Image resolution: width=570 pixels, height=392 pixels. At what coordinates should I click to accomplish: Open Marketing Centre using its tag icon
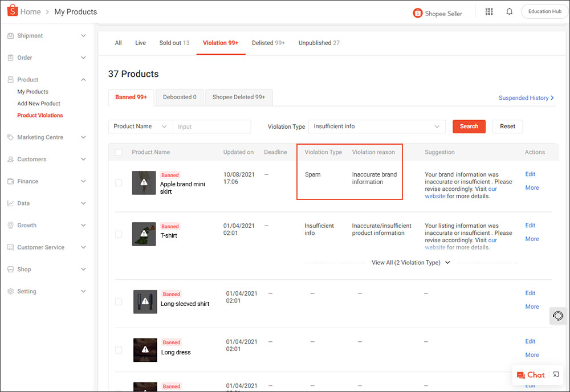(10, 137)
